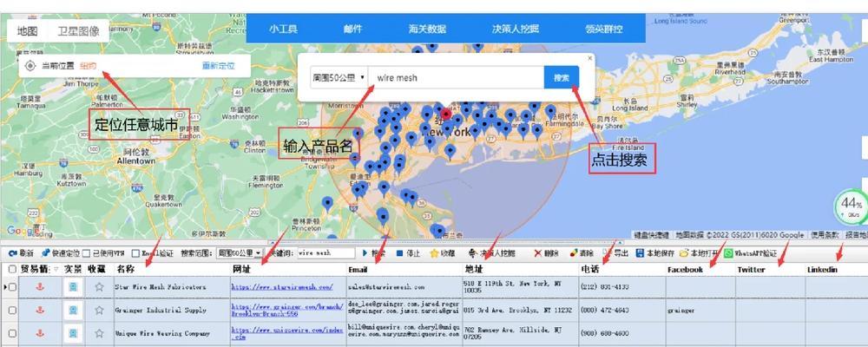Click the red center marker on the map
This screenshot has width=868, height=347.
coord(446,115)
